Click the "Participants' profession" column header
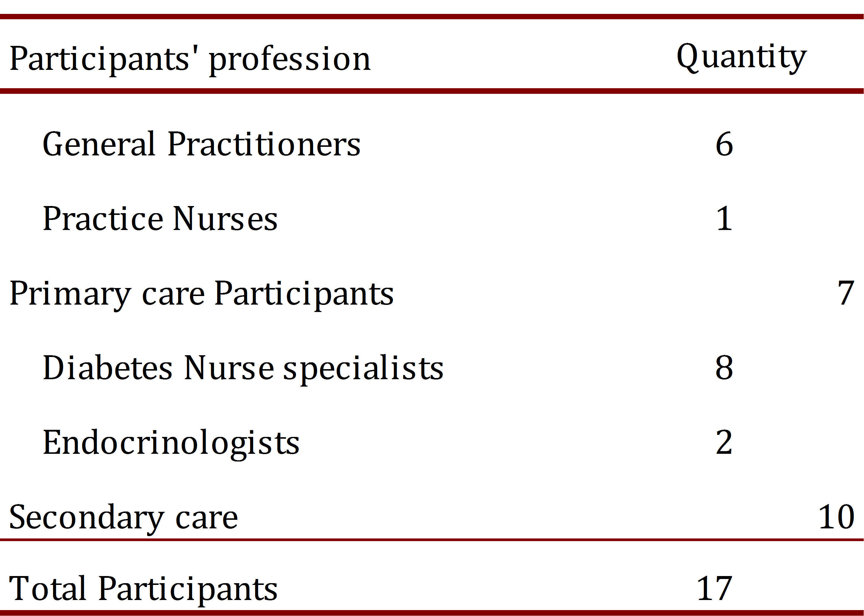The image size is (864, 616). tap(190, 59)
